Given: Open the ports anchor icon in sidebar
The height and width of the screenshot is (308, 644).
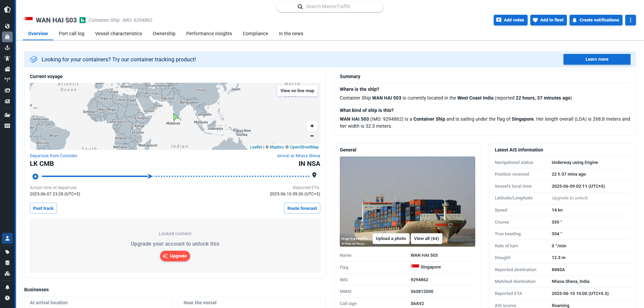Looking at the screenshot, I should click(x=7, y=48).
